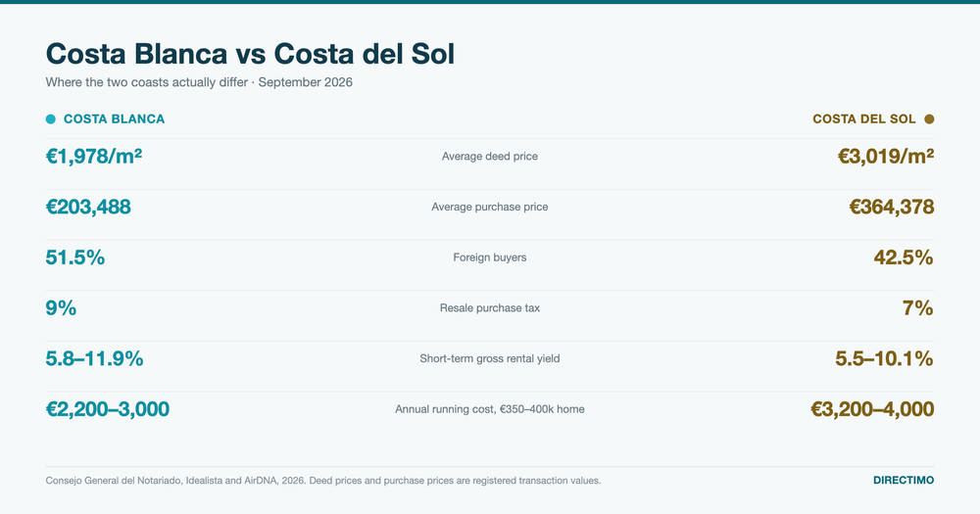The width and height of the screenshot is (980, 514).
Task: Click the source footnote citing Consejo General del Notariado
Action: tap(323, 481)
